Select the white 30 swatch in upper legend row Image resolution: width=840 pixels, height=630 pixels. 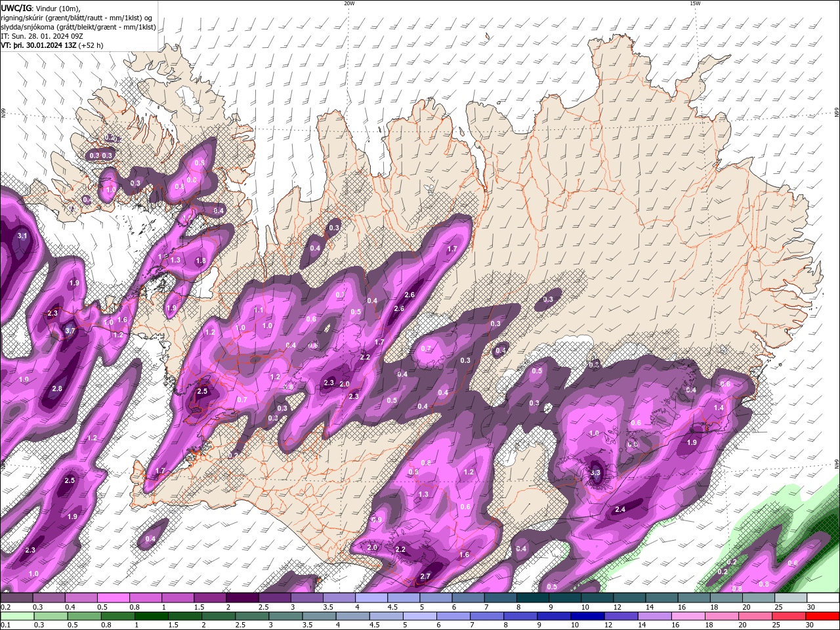823,598
